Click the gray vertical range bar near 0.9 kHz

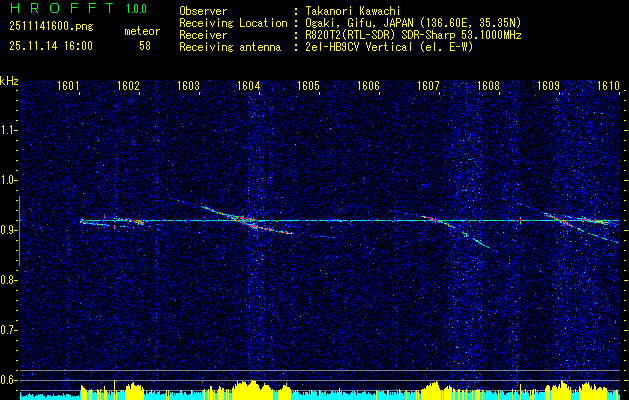coord(19,231)
